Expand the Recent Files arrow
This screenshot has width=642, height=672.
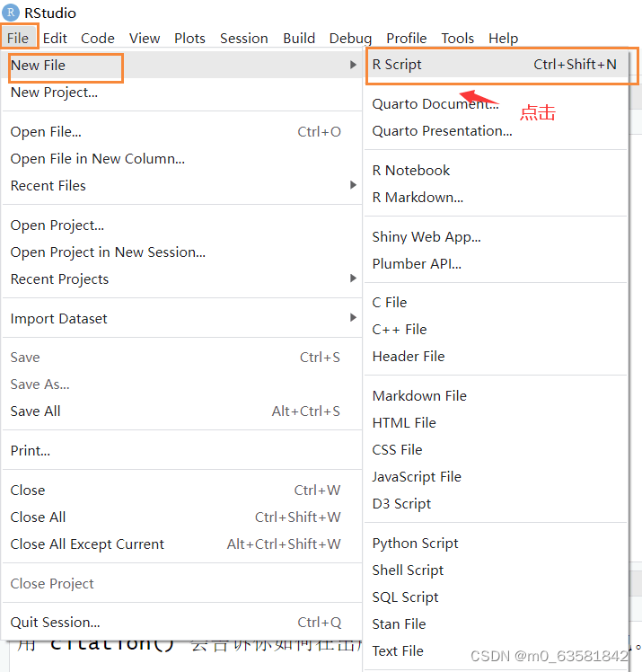353,185
